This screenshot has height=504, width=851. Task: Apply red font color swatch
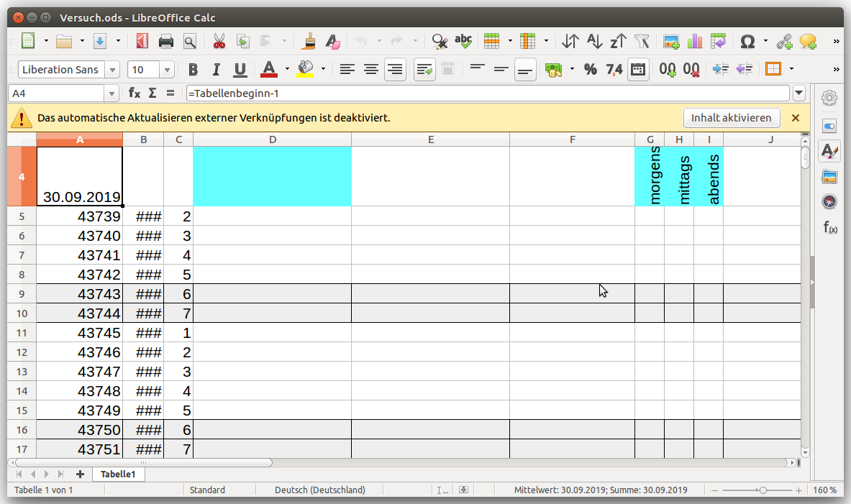point(269,70)
